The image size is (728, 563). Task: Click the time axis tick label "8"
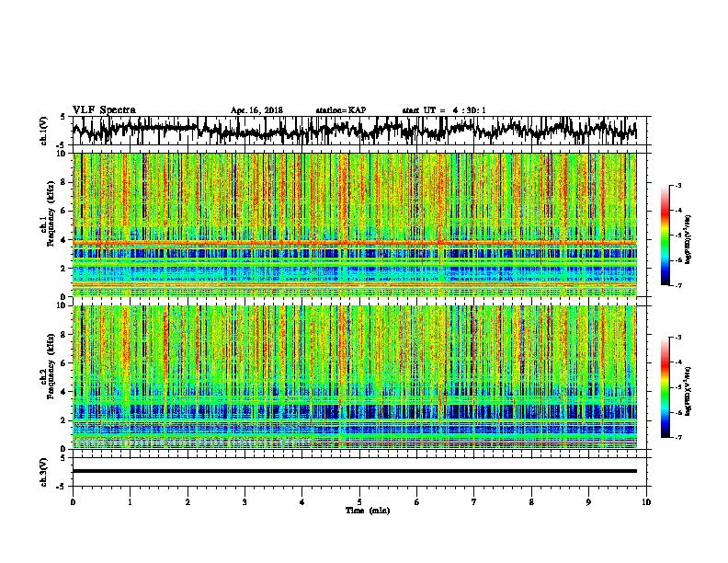coord(531,502)
